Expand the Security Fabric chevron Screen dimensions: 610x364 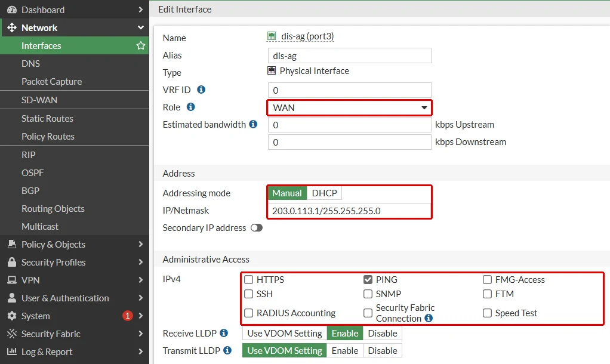141,334
